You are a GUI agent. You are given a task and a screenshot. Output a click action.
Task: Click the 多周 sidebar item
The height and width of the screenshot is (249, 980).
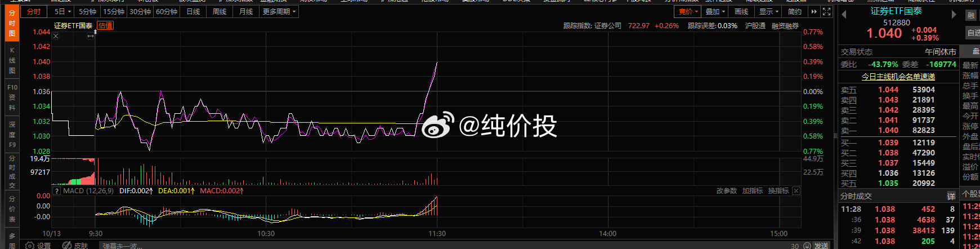[12, 241]
